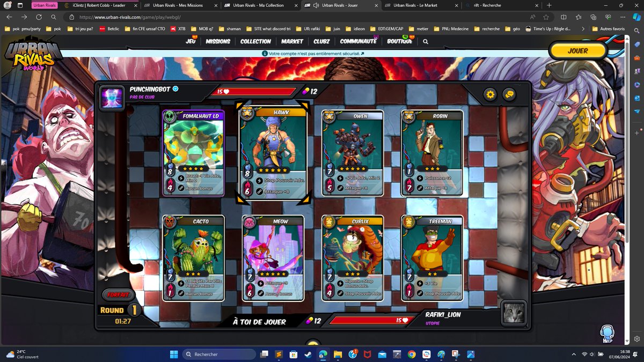Play the Curlix card
The height and width of the screenshot is (362, 644).
353,258
